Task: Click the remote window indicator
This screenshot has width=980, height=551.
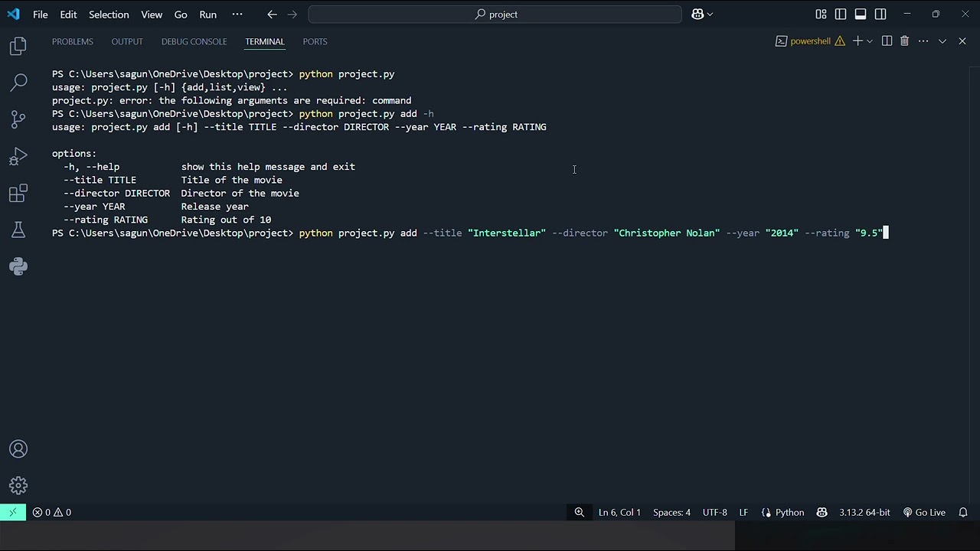Action: point(13,512)
